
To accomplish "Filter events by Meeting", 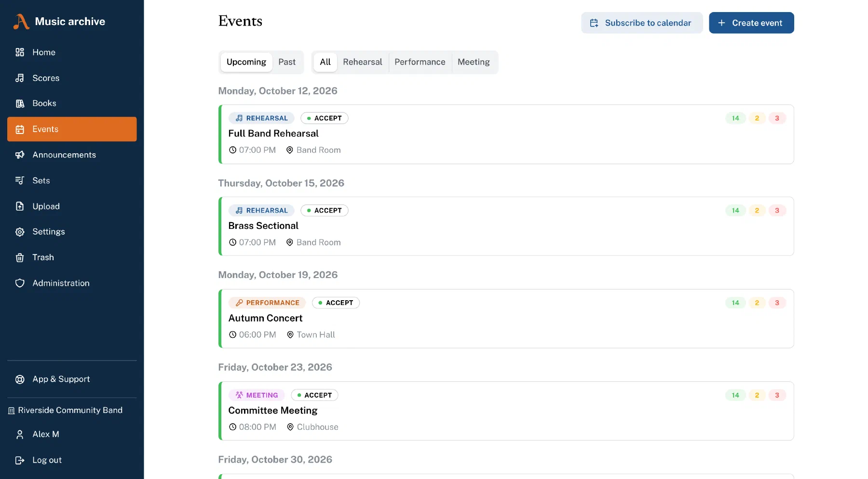I will (474, 62).
